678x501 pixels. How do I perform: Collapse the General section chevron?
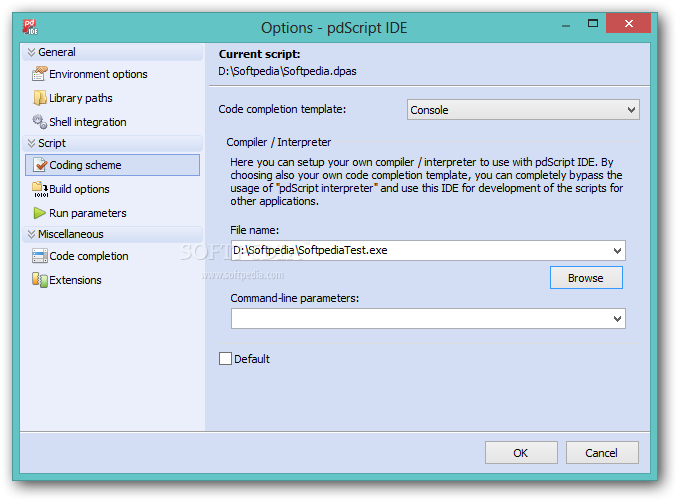[31, 52]
